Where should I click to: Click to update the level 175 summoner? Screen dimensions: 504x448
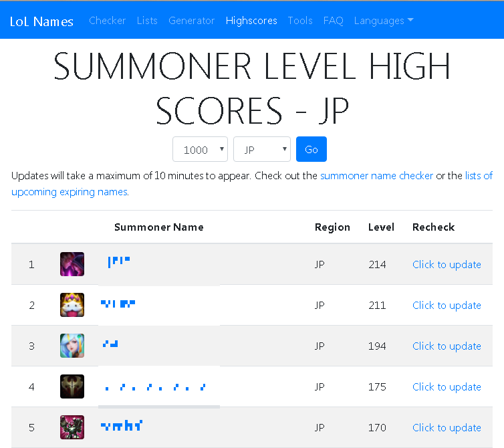pyautogui.click(x=447, y=386)
